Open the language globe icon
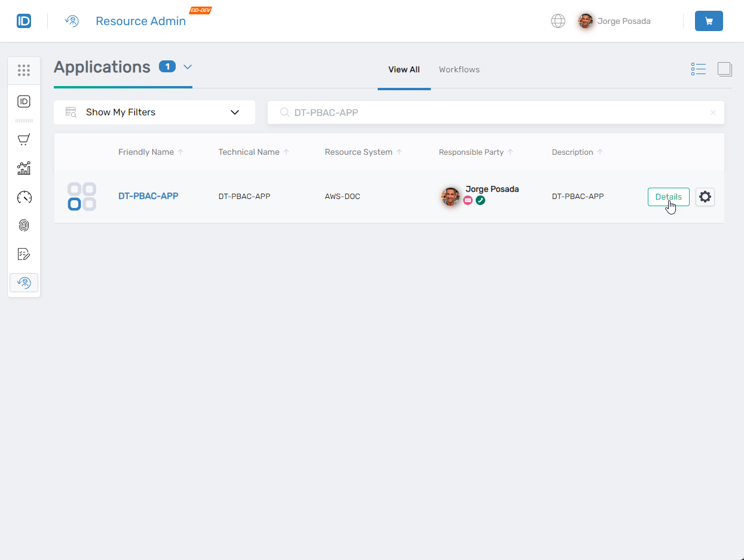Image resolution: width=744 pixels, height=560 pixels. point(558,21)
